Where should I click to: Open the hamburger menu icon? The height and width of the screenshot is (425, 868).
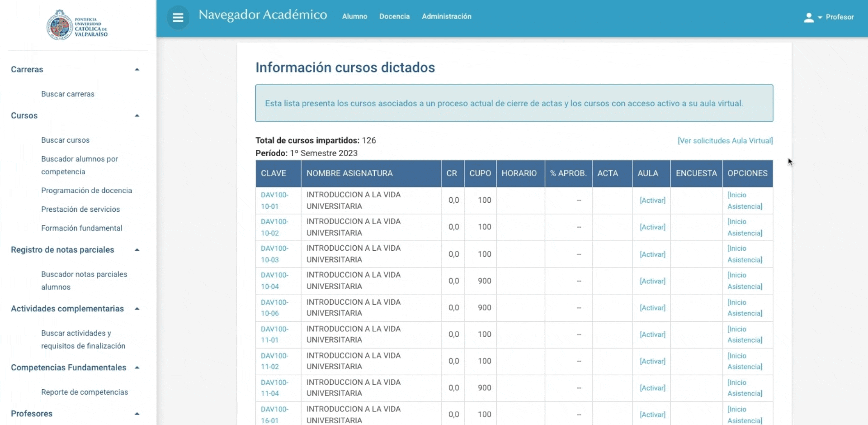pos(178,17)
